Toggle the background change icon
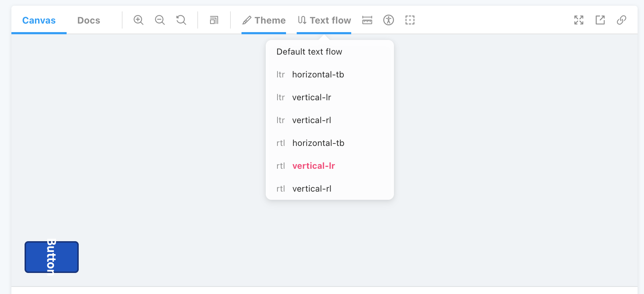The image size is (644, 294). (x=214, y=20)
